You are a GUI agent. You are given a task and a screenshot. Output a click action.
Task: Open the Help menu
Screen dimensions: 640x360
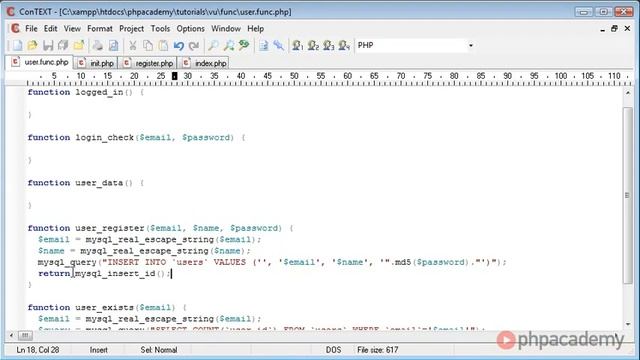256,29
